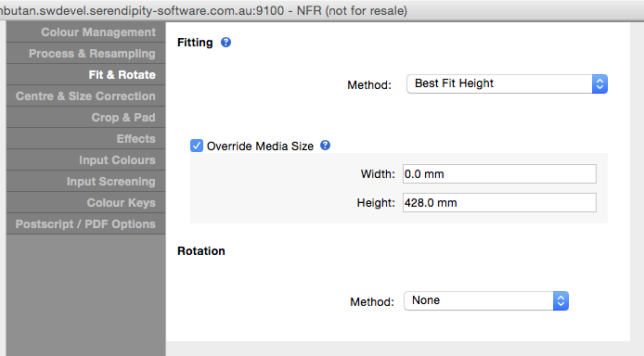644x356 pixels.
Task: Go to Input Screening section
Action: [86, 182]
